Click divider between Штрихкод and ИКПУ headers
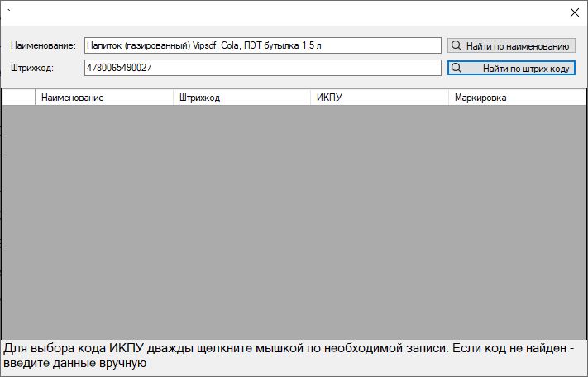This screenshot has height=377, width=588. tap(311, 98)
